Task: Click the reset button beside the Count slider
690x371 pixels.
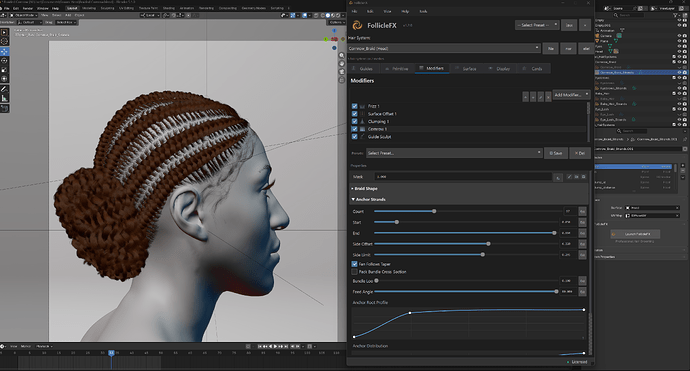Action: coord(582,211)
